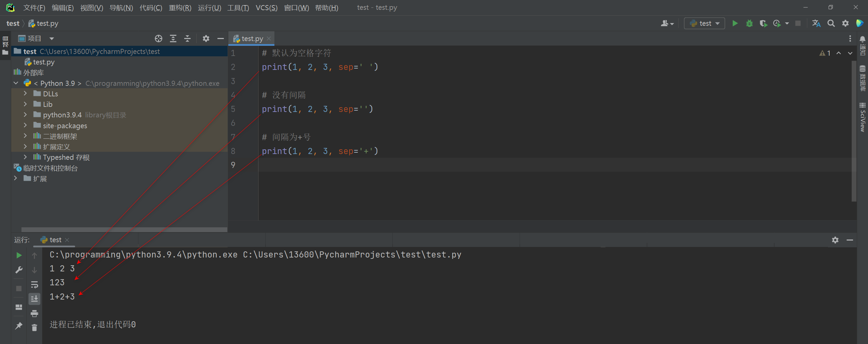Switch to test.py editor tab
868x344 pixels.
(252, 39)
